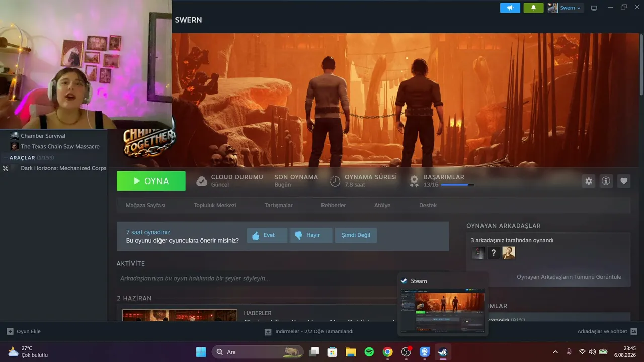Open Microsoft Store from taskbar
This screenshot has height=362, width=644.
click(332, 352)
